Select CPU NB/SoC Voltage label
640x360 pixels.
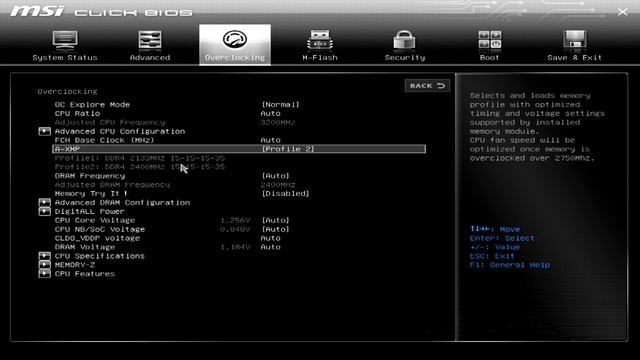click(100, 229)
